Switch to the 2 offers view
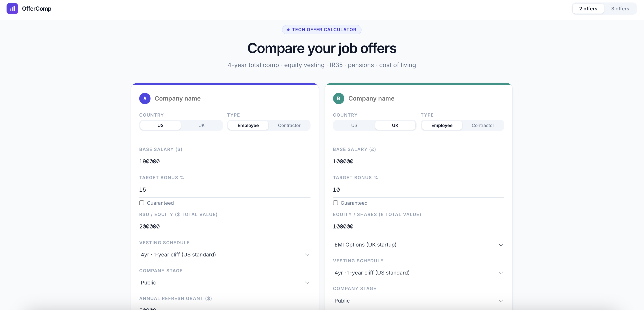This screenshot has width=644, height=310. pyautogui.click(x=588, y=9)
